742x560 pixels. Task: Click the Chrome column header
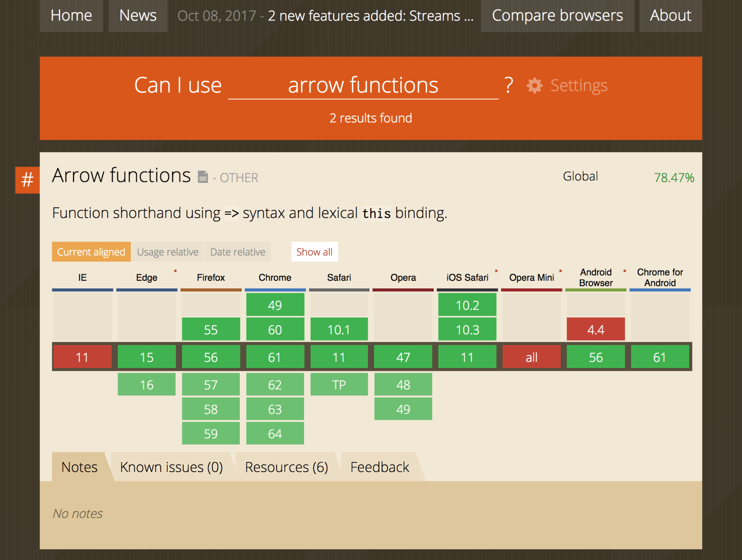click(x=275, y=278)
